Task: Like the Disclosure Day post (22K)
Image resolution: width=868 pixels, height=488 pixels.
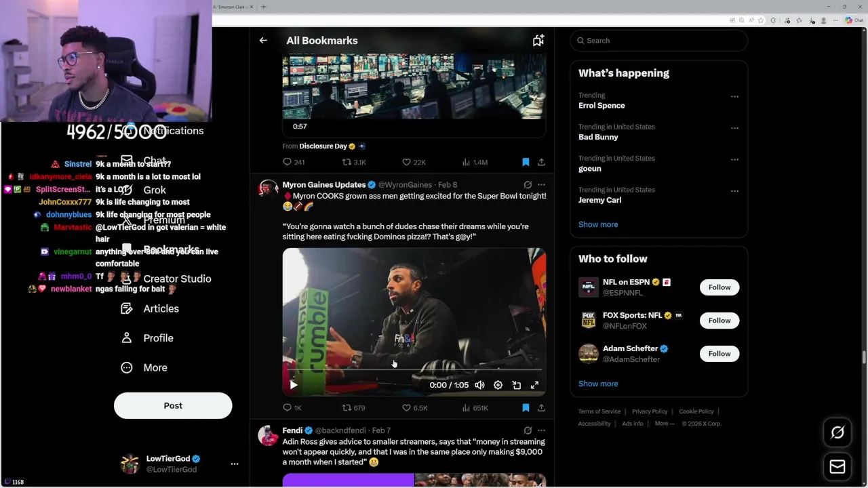Action: coord(414,163)
